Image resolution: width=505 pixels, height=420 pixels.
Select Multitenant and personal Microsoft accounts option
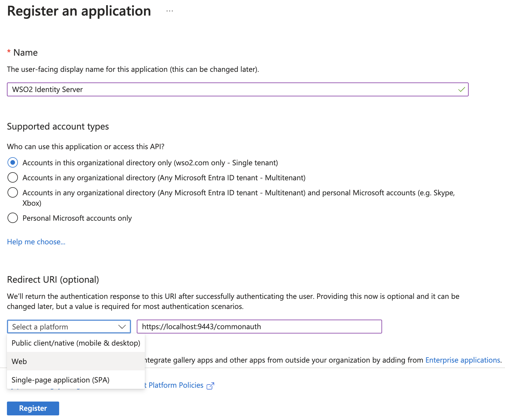pos(13,192)
